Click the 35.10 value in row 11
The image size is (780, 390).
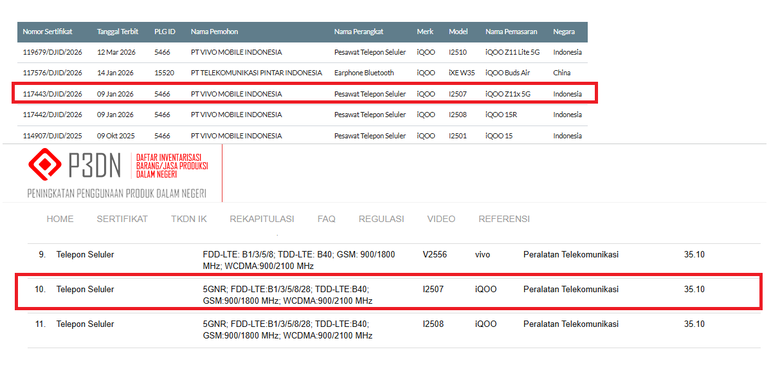694,324
